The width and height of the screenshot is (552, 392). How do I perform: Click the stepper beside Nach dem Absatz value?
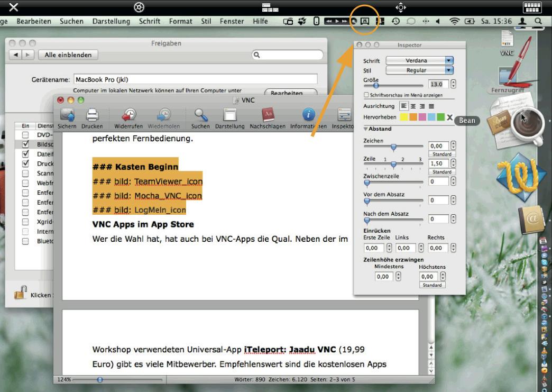click(x=453, y=218)
